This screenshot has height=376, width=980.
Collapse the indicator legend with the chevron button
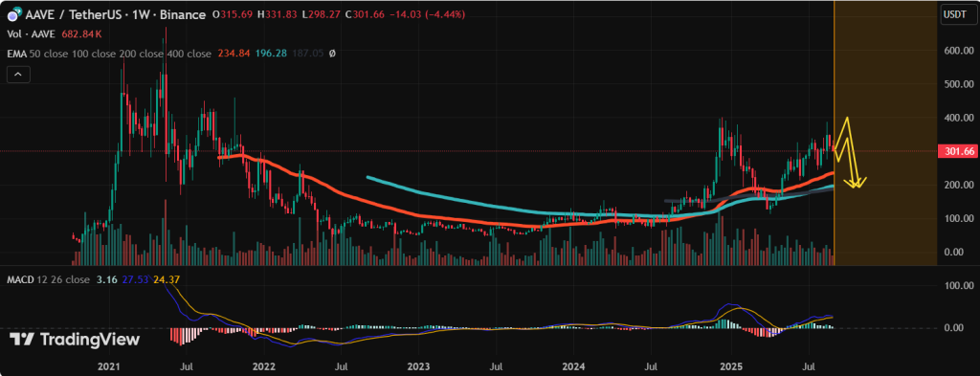coord(17,75)
